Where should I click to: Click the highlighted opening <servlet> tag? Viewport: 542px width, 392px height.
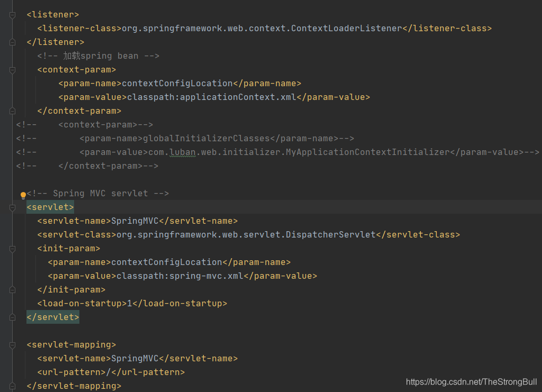tap(50, 207)
